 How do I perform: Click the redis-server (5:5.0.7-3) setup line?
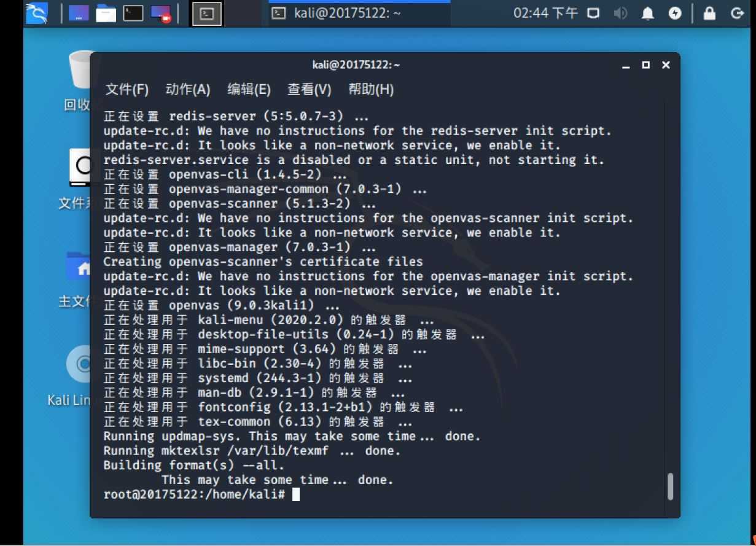pos(236,116)
